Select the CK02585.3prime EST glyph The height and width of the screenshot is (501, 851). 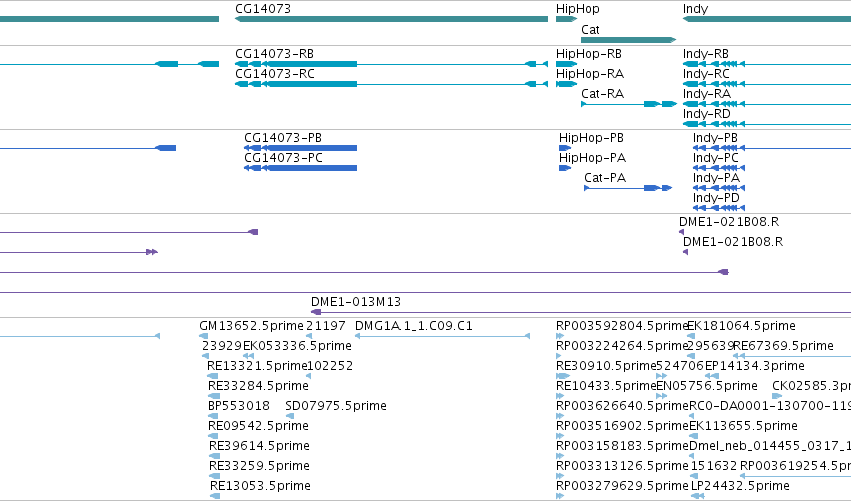click(x=777, y=396)
